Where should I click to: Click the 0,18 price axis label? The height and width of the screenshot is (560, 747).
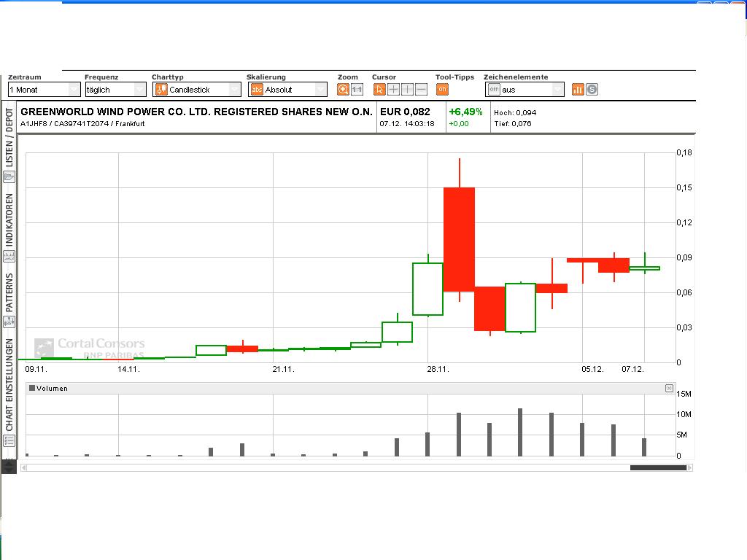coord(684,153)
